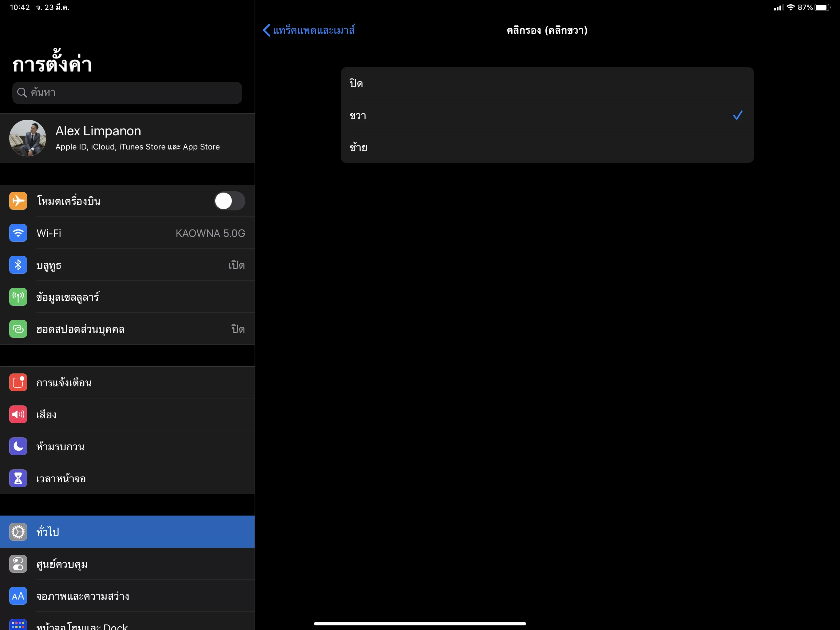Open จอภาพและความสว่าง settings
Image resolution: width=840 pixels, height=630 pixels.
(x=127, y=596)
